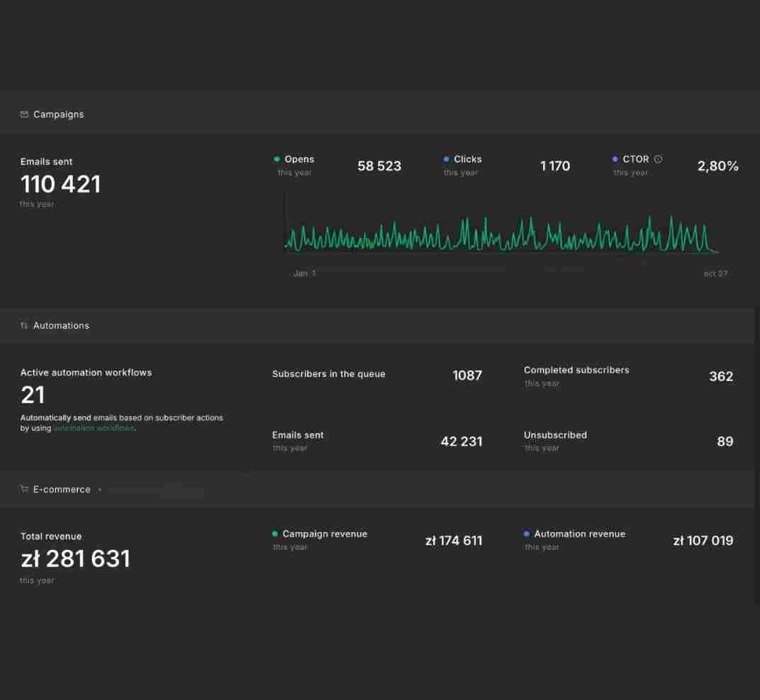Click the green Opens legend dot
The height and width of the screenshot is (700, 760).
276,159
